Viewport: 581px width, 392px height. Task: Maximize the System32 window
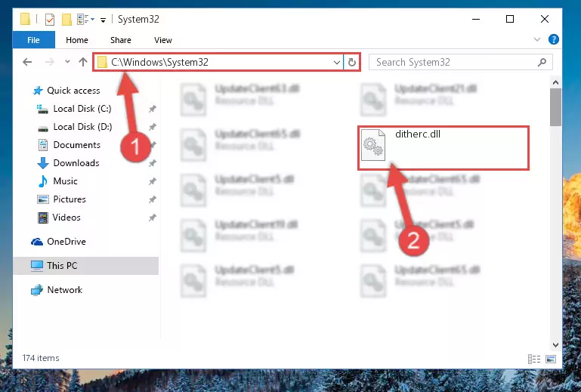pyautogui.click(x=510, y=19)
